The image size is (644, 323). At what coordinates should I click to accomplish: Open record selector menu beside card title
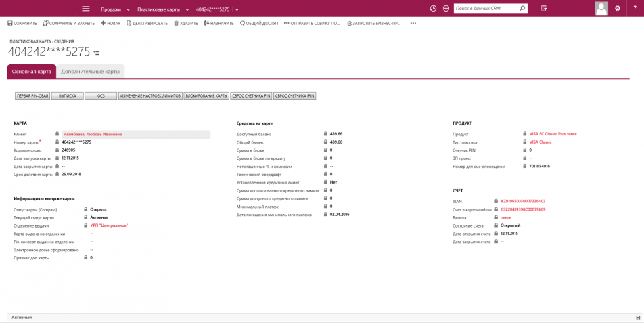coord(97,53)
